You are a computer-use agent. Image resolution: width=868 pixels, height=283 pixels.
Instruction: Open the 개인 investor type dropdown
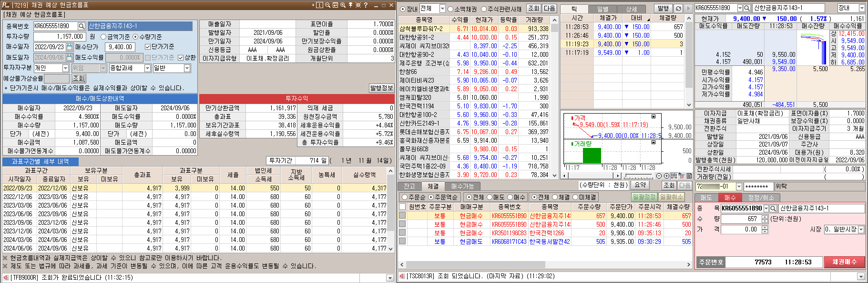click(65, 68)
